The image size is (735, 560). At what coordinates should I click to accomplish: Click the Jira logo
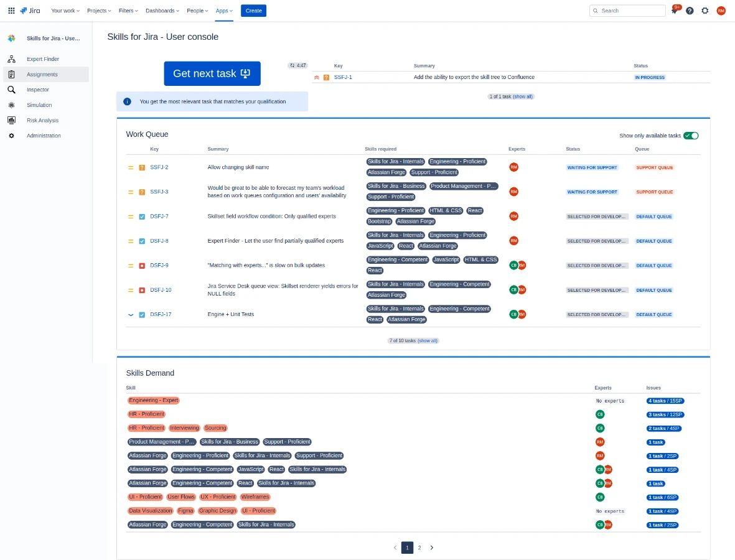point(30,11)
